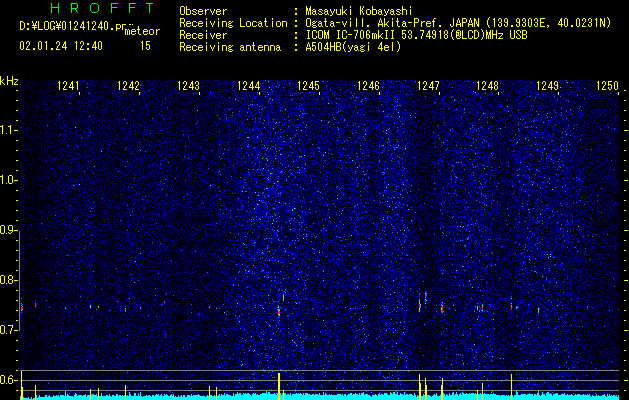Click the 1241 time axis marker
Viewport: 629px width, 400px height.
point(68,85)
